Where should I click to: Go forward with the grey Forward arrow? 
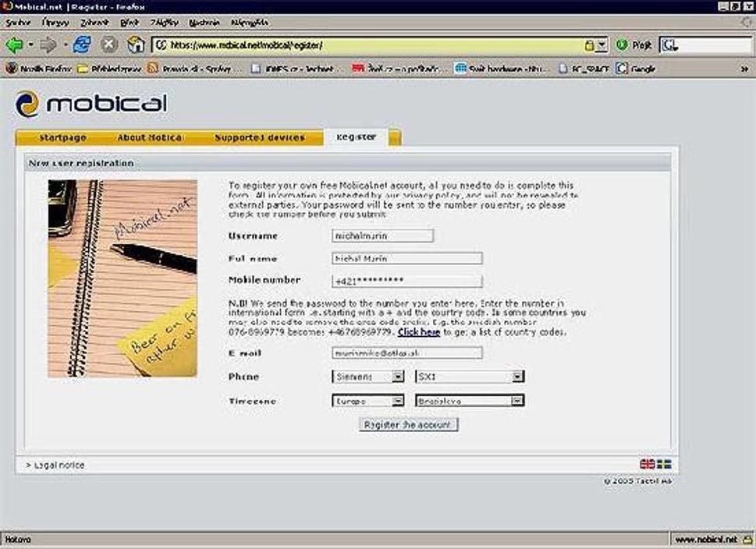pyautogui.click(x=48, y=45)
